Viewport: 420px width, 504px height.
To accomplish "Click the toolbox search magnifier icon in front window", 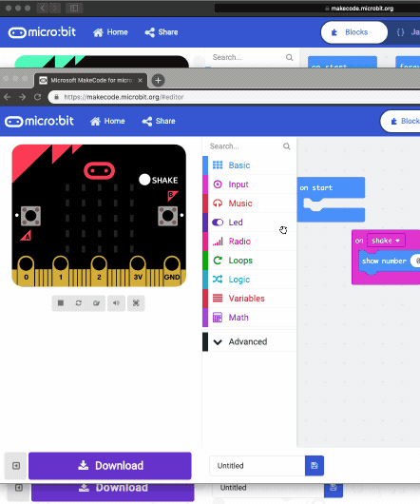I will tap(286, 146).
